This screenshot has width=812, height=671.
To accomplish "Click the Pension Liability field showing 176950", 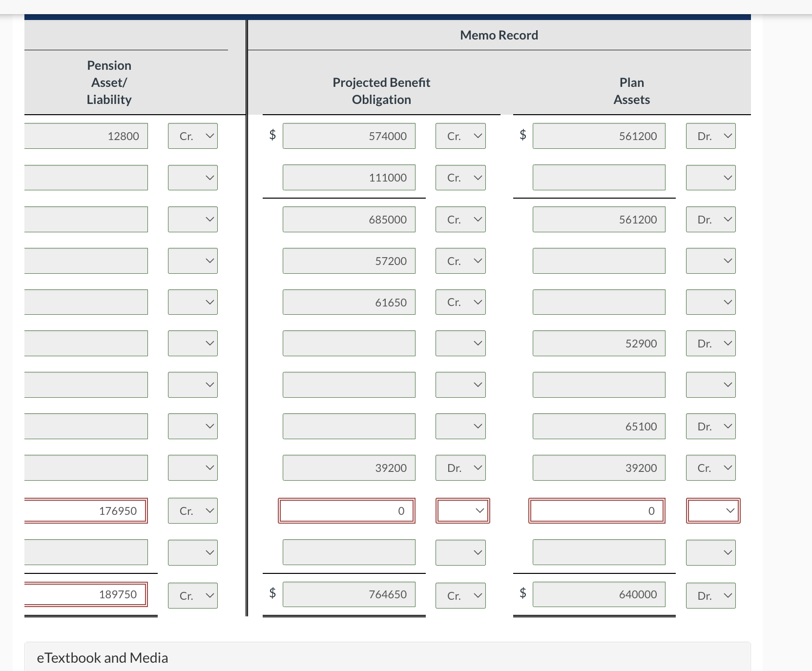I will [86, 511].
